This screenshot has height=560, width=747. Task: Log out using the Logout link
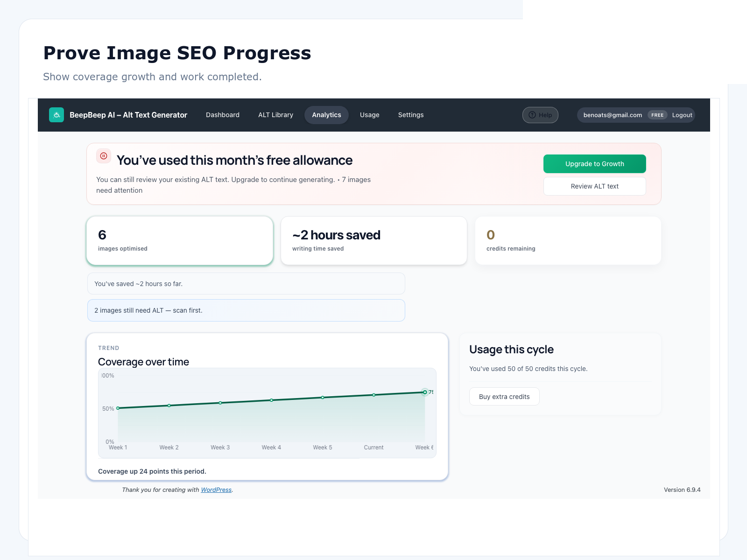682,115
